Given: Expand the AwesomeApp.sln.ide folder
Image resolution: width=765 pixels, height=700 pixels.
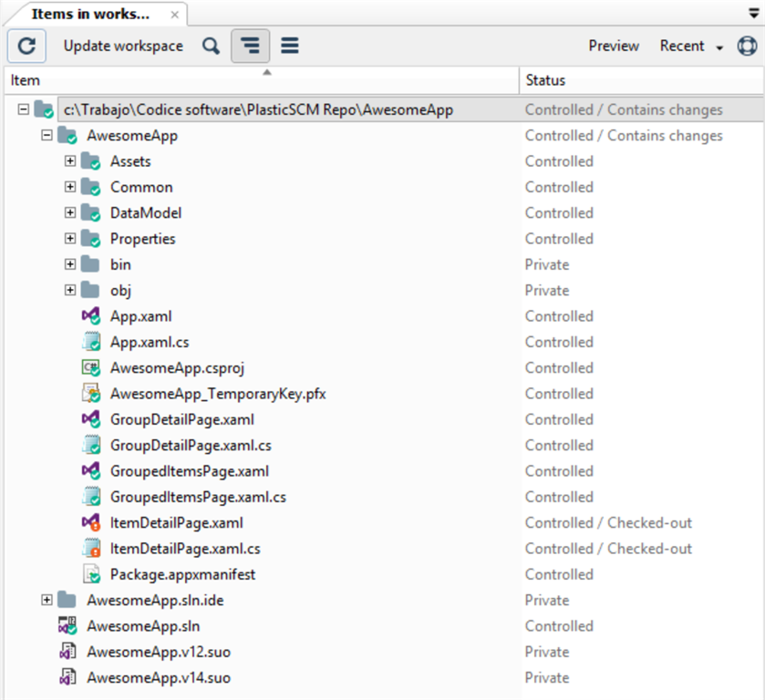Looking at the screenshot, I should point(47,600).
